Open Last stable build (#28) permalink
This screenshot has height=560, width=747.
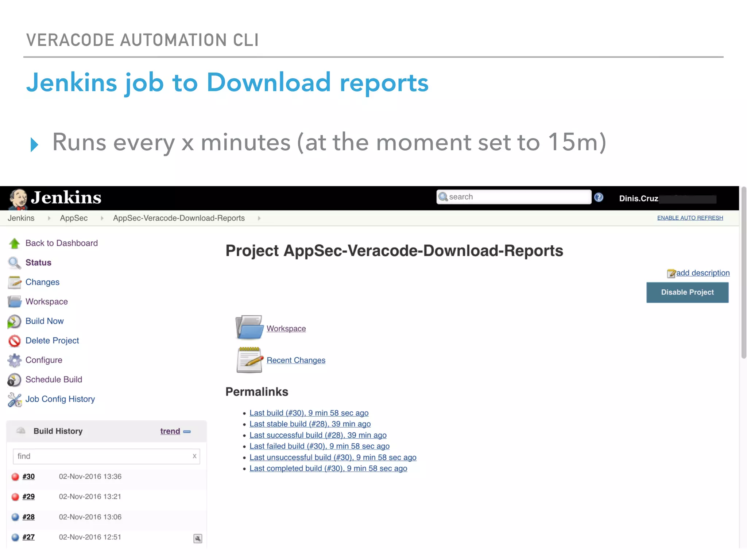[x=310, y=424]
